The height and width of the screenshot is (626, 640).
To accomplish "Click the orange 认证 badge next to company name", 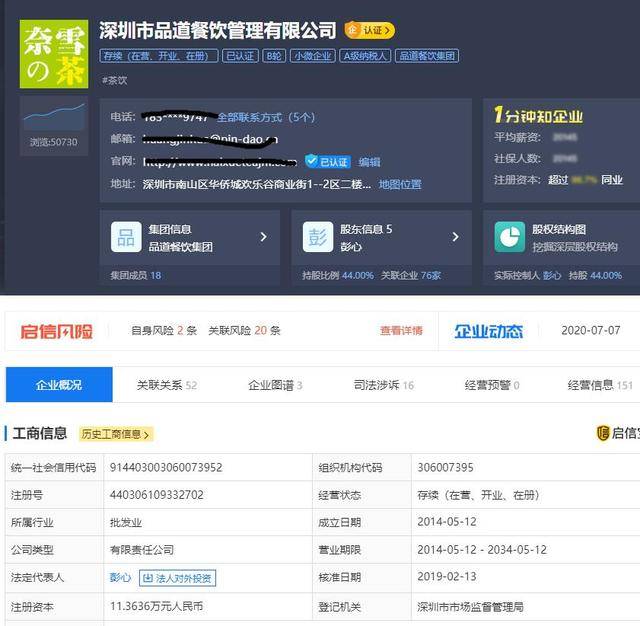I will 369,31.
